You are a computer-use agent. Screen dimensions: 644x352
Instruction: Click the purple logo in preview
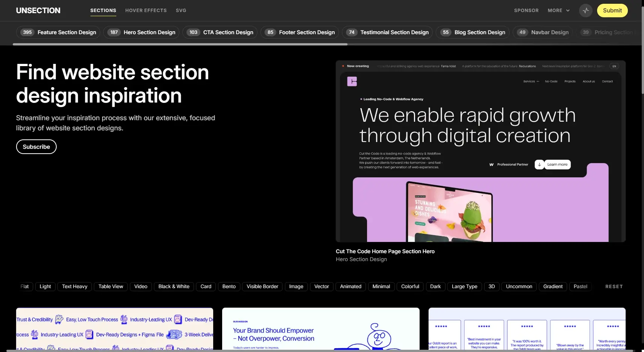(352, 82)
